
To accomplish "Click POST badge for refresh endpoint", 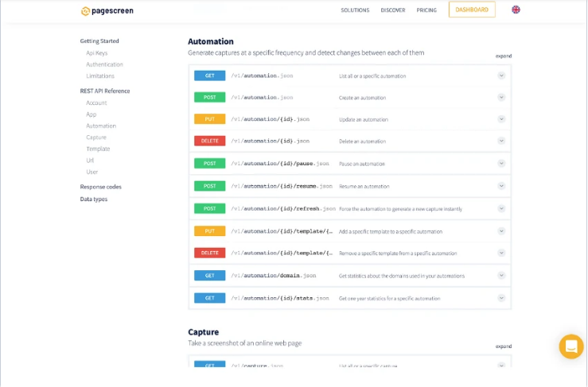I will coord(209,208).
